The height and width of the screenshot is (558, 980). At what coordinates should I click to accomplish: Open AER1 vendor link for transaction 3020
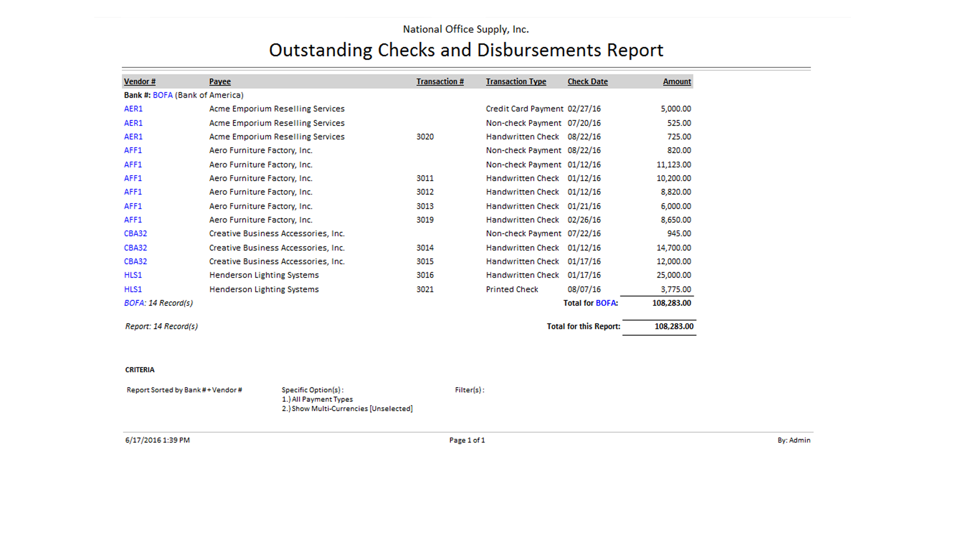point(133,137)
